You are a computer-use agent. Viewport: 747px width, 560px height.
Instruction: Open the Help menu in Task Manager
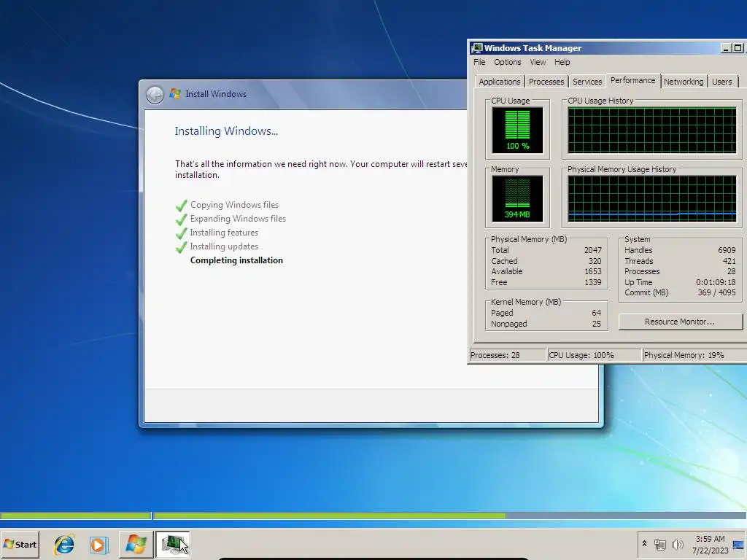coord(562,62)
